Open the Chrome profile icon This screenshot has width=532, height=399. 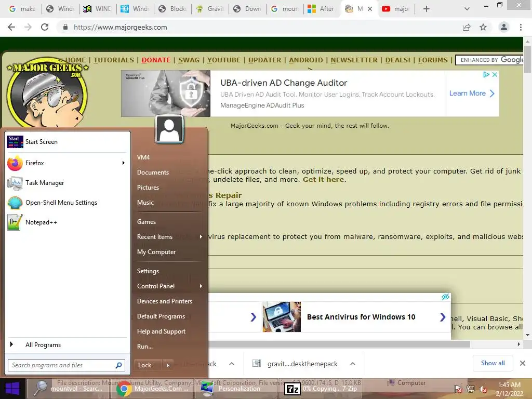pos(504,27)
